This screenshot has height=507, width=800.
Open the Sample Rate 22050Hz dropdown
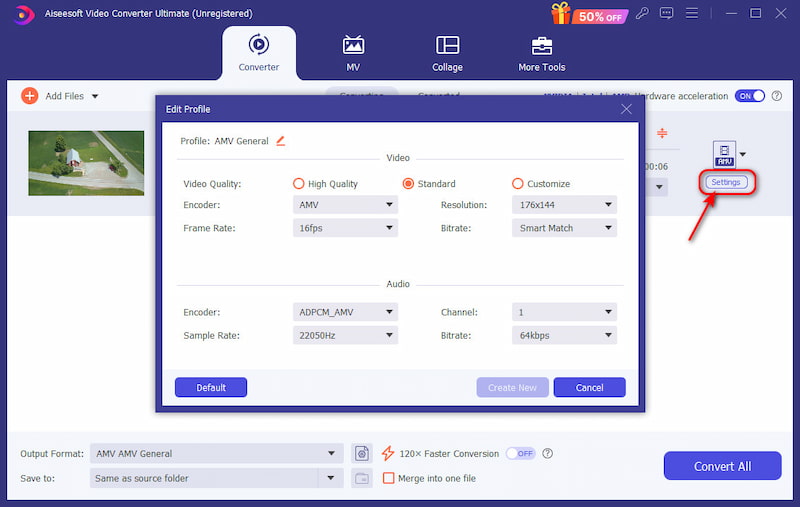click(345, 336)
